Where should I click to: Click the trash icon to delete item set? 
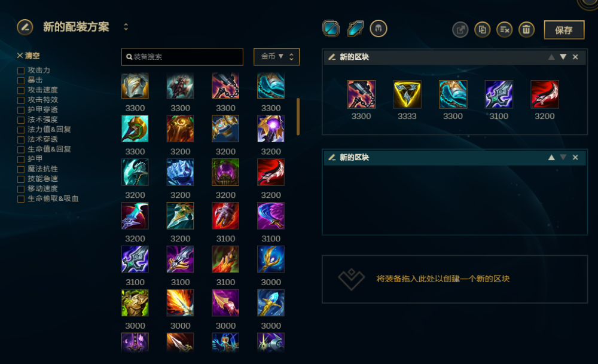(526, 30)
